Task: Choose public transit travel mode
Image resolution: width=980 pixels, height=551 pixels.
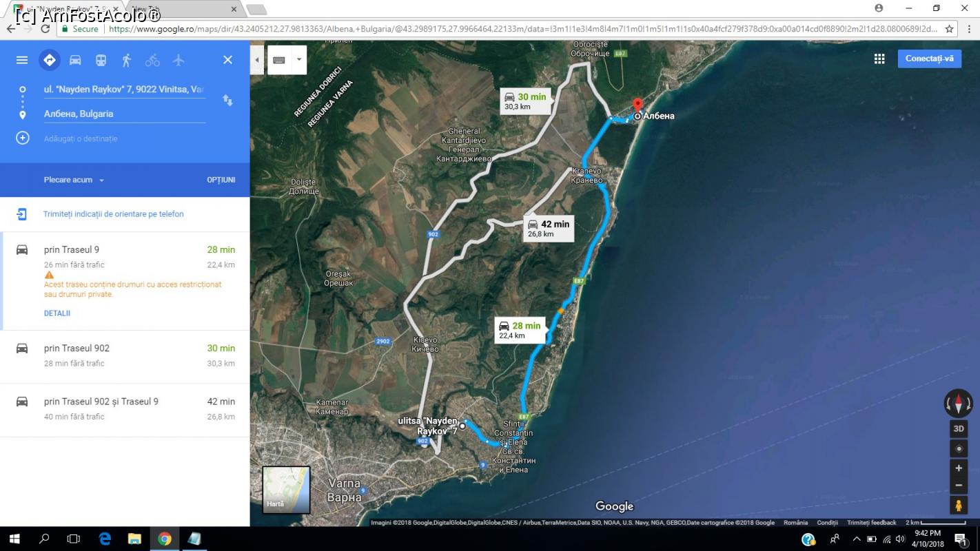Action: point(101,60)
